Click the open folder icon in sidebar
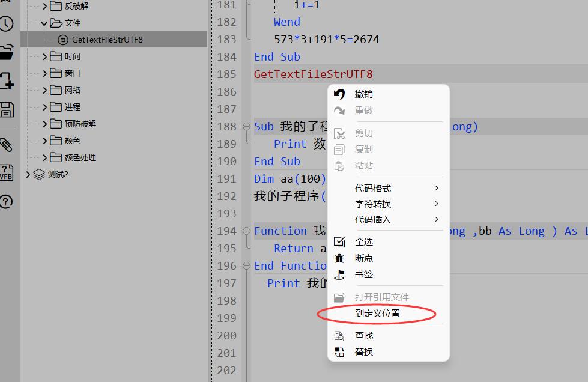 coord(6,52)
